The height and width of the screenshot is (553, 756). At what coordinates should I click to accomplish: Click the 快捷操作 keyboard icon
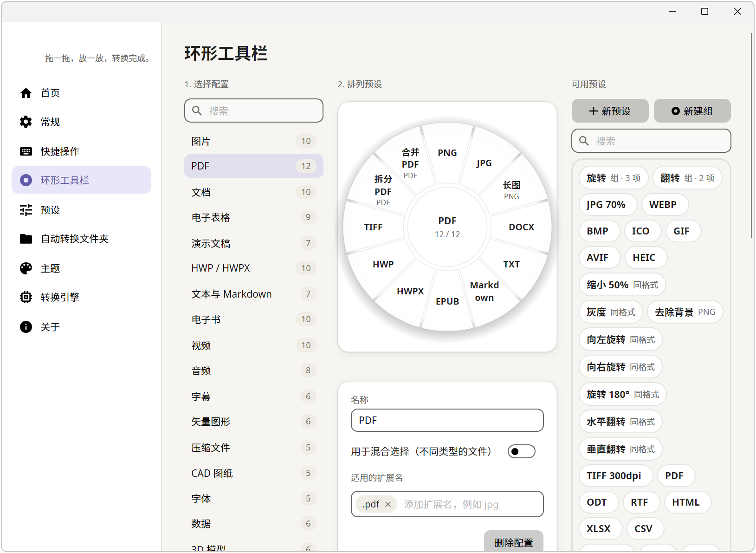tap(26, 151)
